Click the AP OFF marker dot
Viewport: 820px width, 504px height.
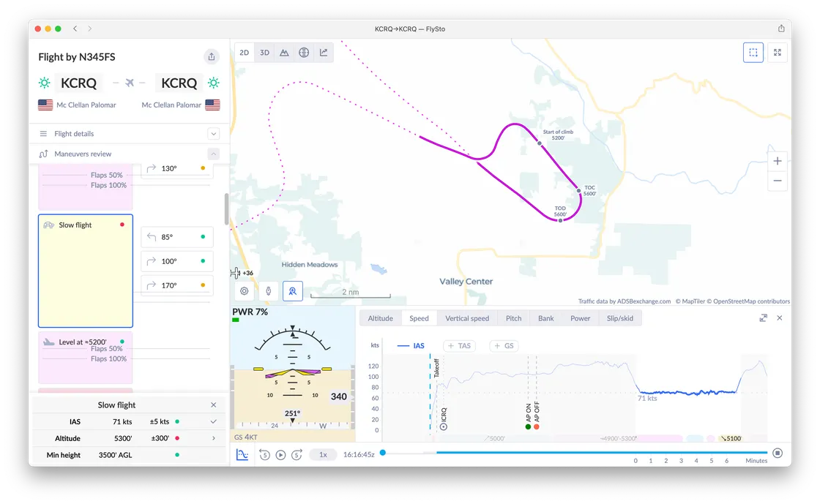click(x=537, y=426)
